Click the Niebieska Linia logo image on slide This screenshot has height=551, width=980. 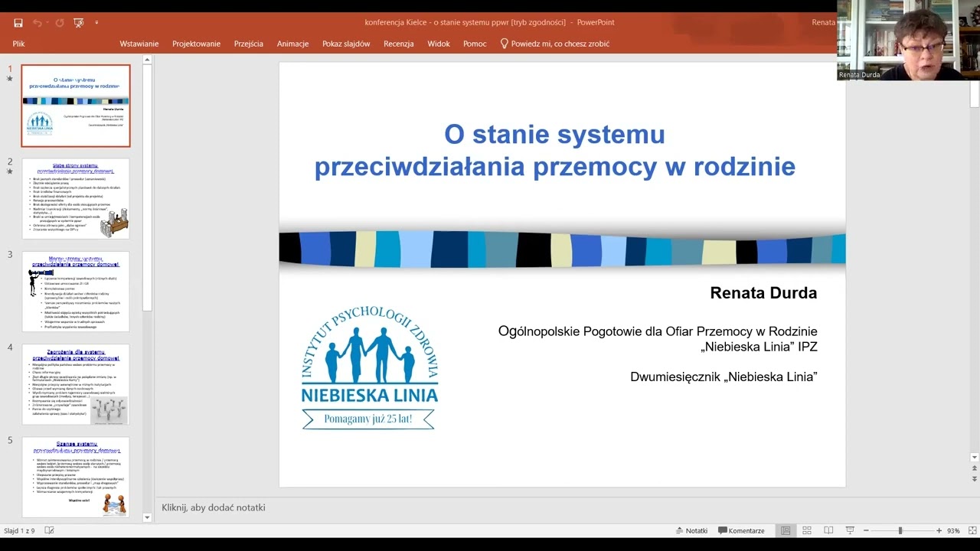pyautogui.click(x=371, y=367)
